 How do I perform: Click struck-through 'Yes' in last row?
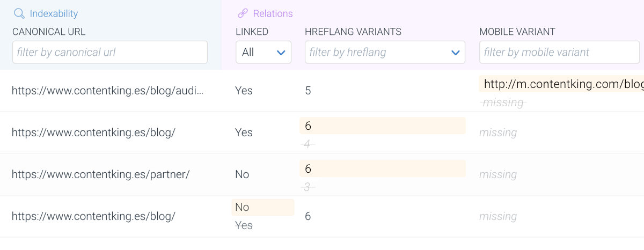[x=244, y=225]
